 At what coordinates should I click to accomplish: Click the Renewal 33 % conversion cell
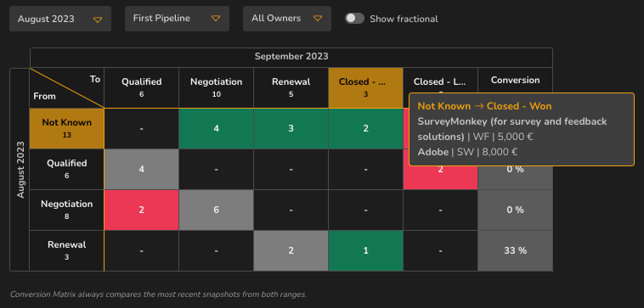click(516, 250)
